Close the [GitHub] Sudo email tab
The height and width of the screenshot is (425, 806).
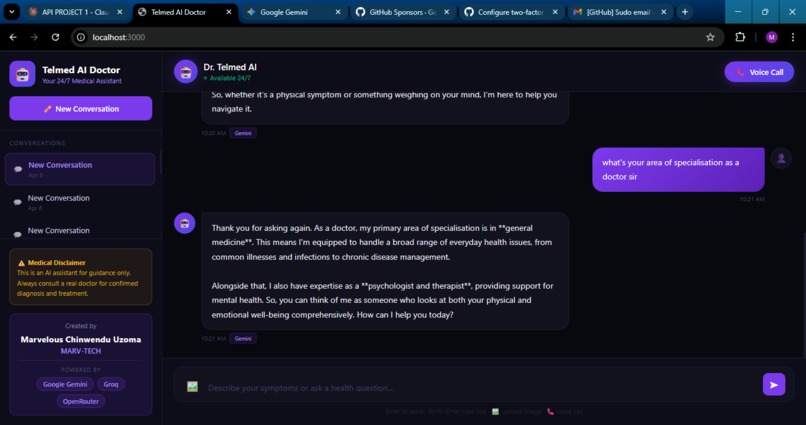[x=664, y=12]
